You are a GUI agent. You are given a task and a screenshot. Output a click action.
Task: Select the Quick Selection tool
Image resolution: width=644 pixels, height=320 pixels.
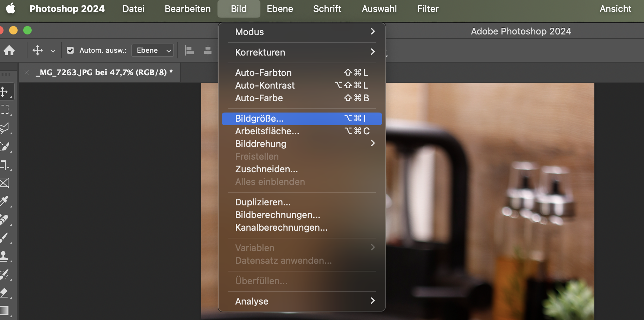(x=5, y=147)
